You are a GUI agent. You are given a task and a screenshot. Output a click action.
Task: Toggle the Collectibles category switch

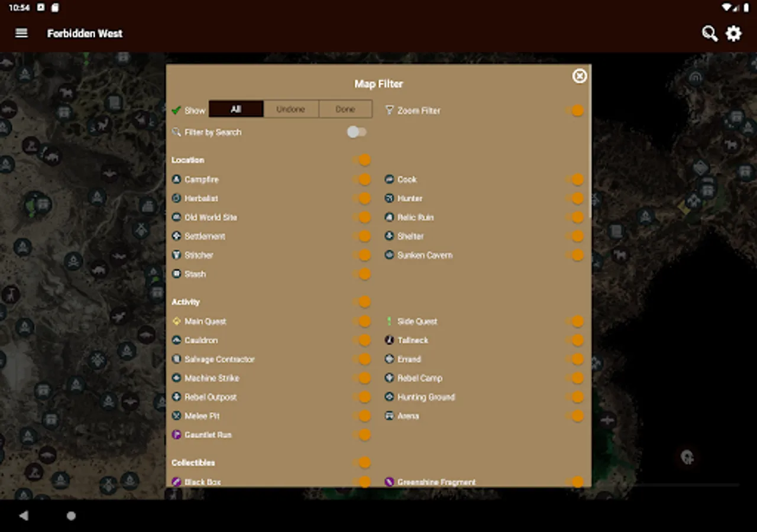(361, 463)
